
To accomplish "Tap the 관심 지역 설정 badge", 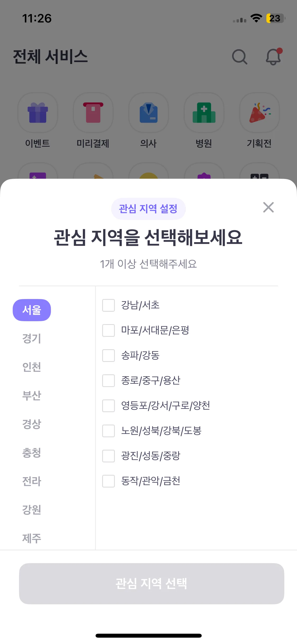I will click(148, 209).
